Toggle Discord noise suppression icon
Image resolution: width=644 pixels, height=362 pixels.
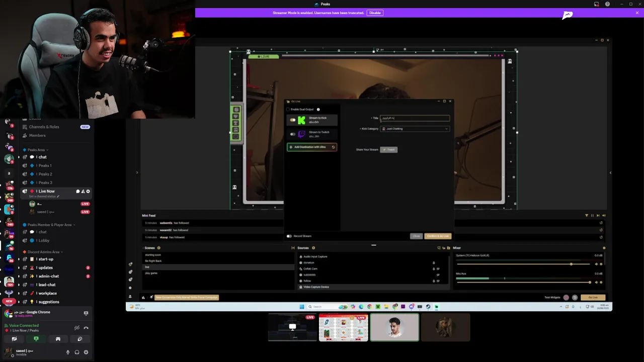pyautogui.click(x=77, y=328)
